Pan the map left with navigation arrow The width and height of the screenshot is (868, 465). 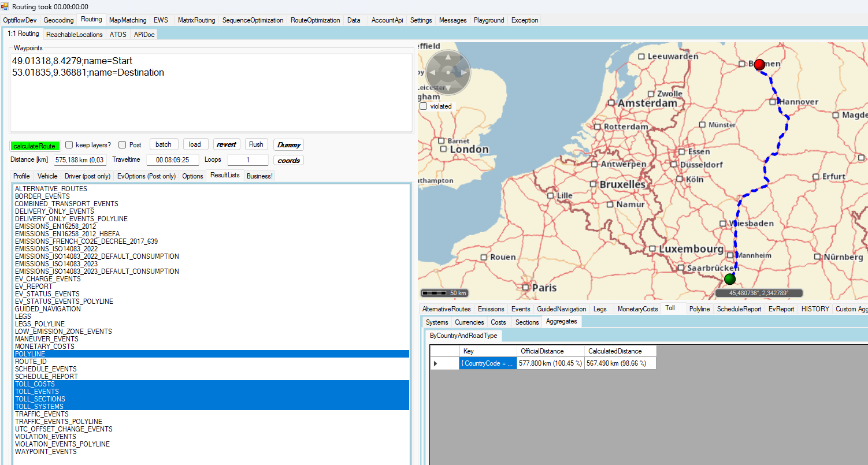pyautogui.click(x=432, y=73)
